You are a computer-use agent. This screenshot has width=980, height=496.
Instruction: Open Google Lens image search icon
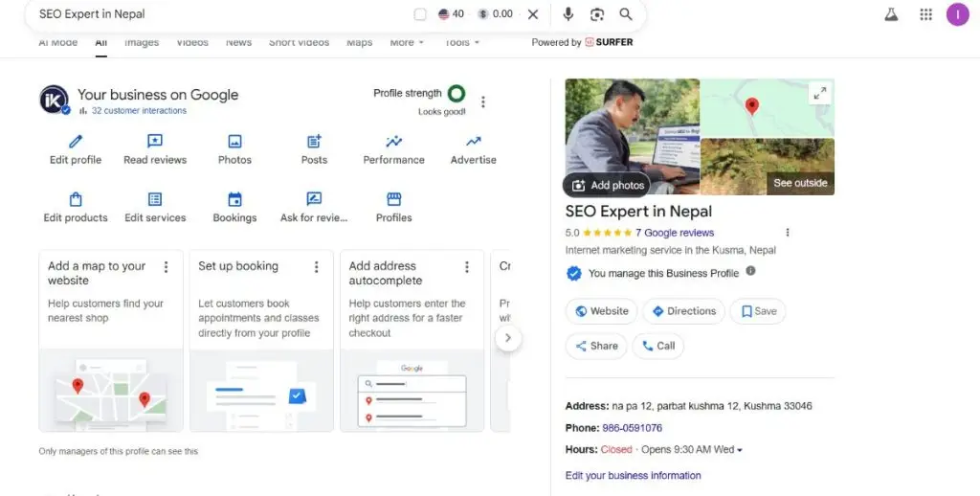tap(597, 14)
